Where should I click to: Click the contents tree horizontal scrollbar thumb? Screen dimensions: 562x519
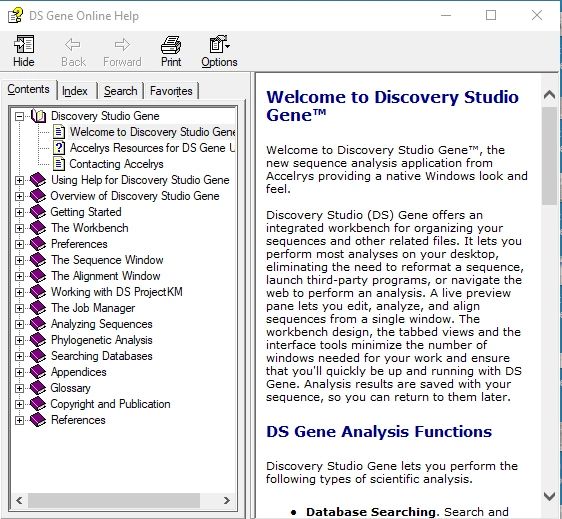(x=114, y=500)
